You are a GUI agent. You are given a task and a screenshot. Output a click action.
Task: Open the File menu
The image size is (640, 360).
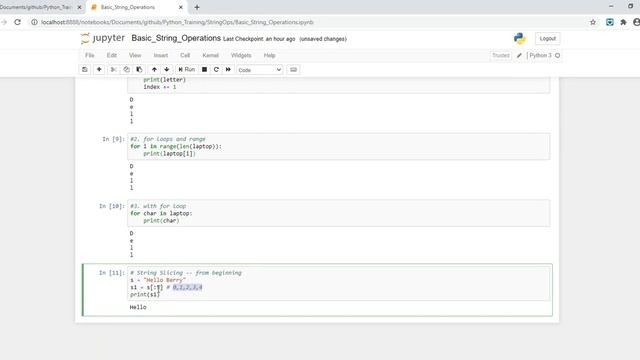(x=90, y=56)
